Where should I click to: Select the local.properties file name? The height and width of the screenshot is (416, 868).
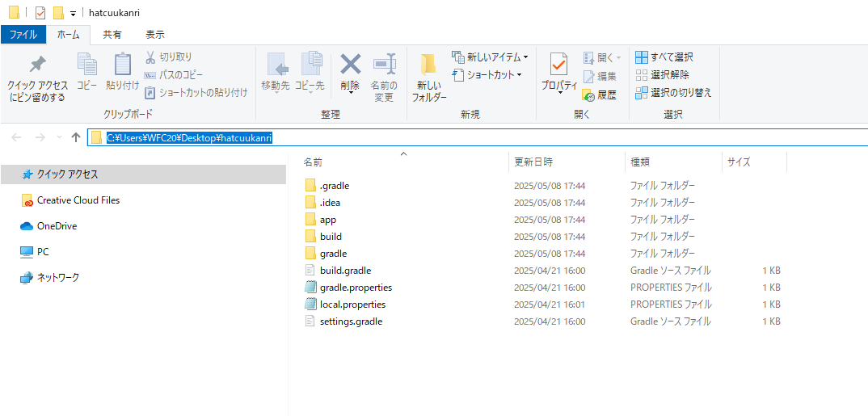coord(352,305)
